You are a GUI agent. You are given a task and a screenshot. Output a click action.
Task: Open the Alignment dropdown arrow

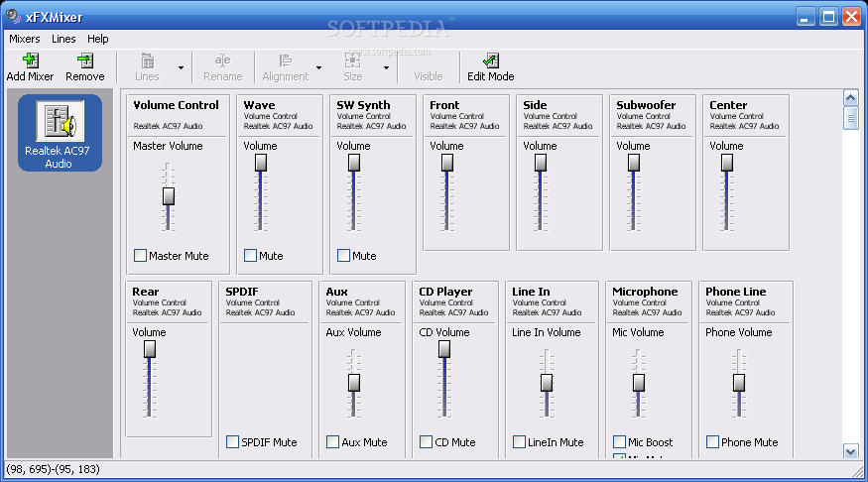(318, 67)
